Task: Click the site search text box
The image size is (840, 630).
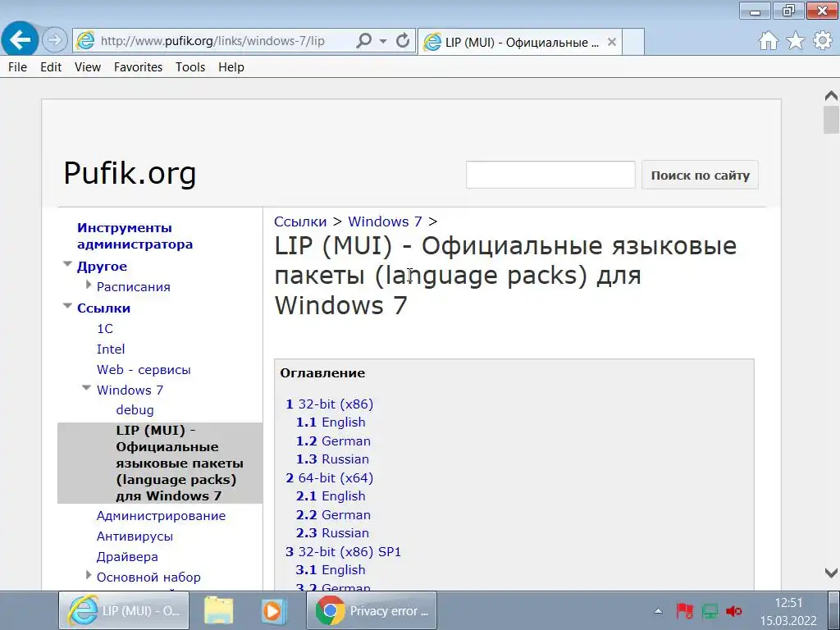Action: [550, 175]
